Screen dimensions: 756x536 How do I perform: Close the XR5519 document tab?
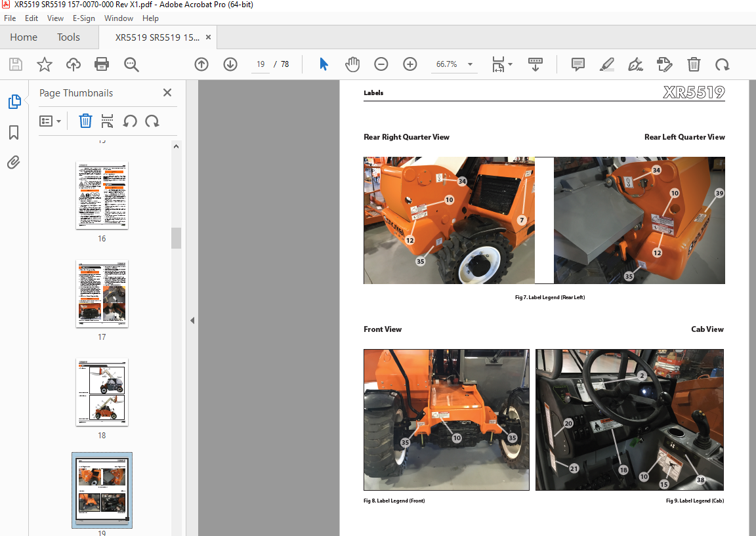point(208,37)
